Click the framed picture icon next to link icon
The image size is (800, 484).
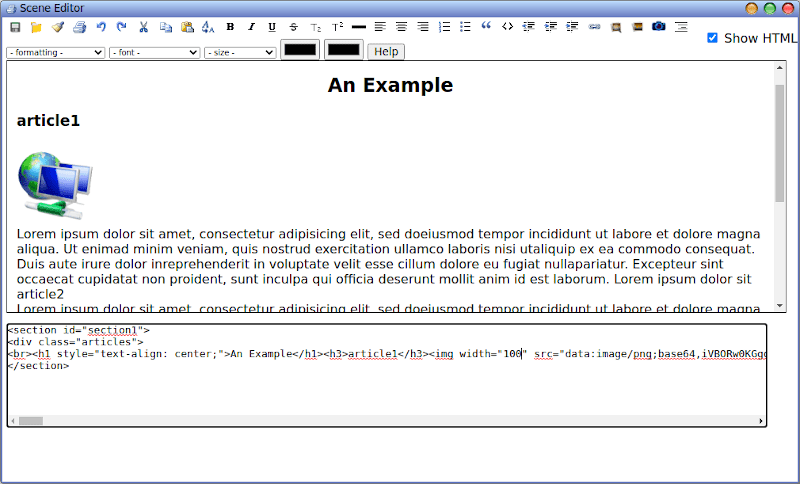(616, 27)
